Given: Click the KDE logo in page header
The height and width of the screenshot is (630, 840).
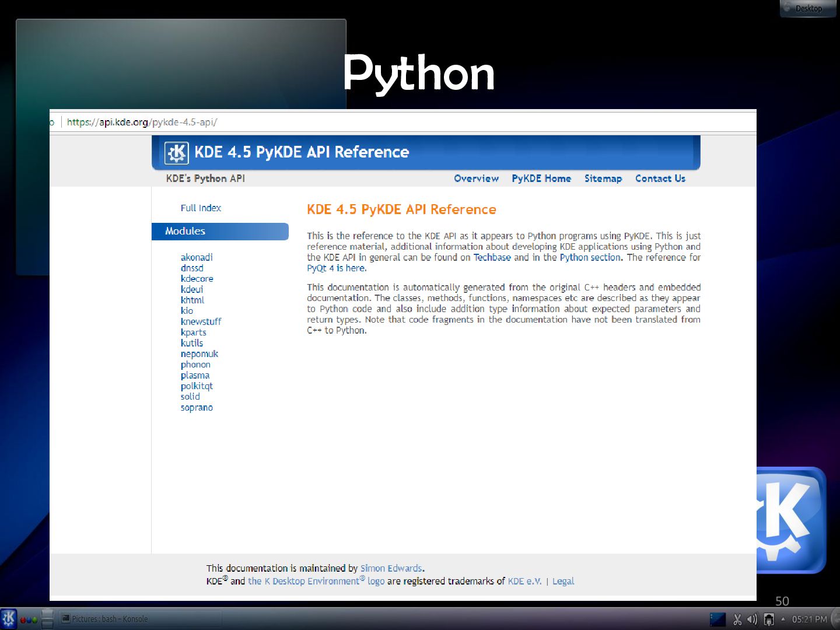Looking at the screenshot, I should pos(176,153).
